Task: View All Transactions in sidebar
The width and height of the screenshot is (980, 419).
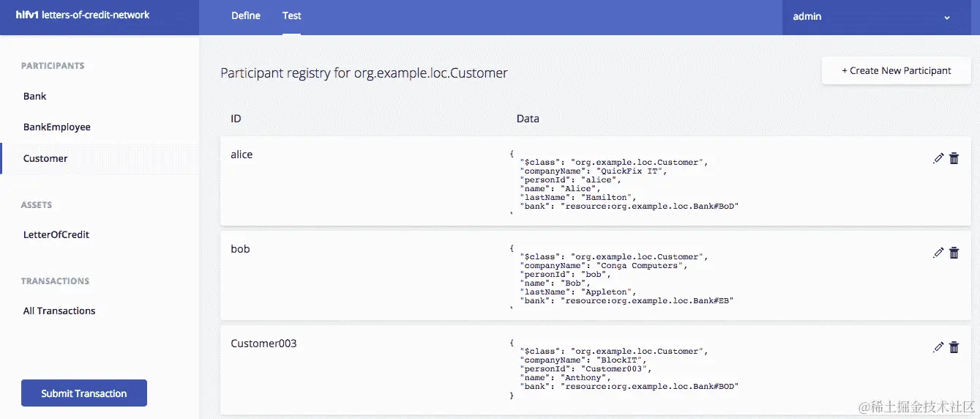Action: click(x=59, y=311)
